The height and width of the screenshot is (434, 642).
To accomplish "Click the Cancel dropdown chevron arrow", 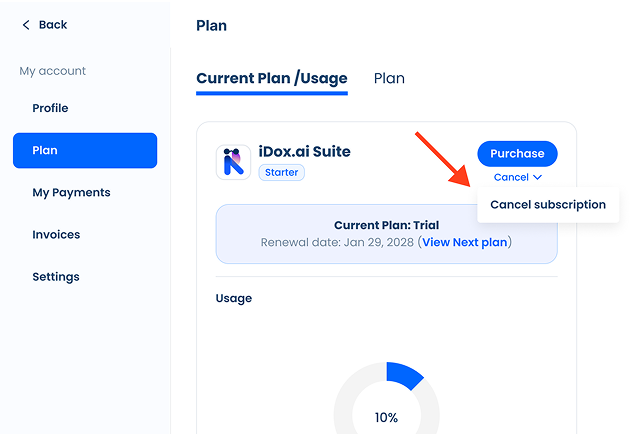I will [538, 177].
